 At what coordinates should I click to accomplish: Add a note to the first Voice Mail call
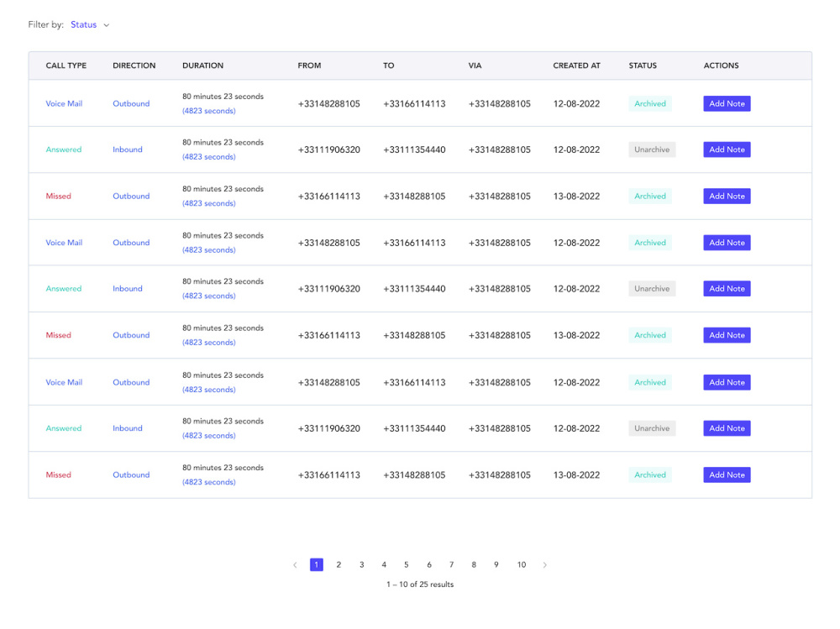tap(727, 103)
